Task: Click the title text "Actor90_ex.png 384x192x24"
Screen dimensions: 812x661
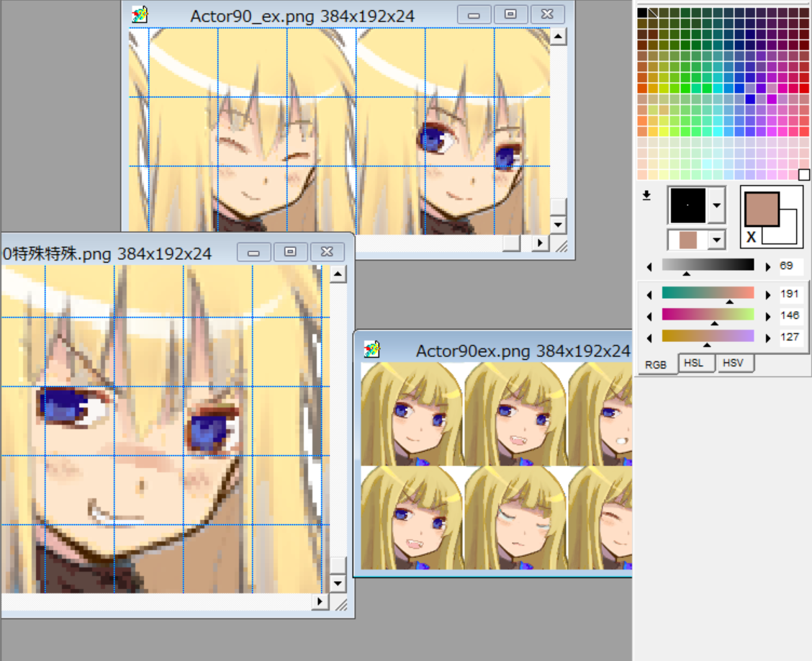Action: click(x=302, y=16)
